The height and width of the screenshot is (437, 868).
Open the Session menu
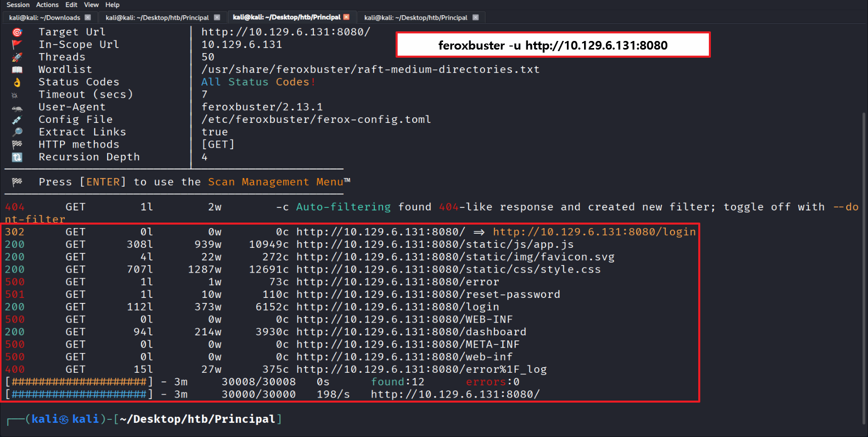click(18, 5)
